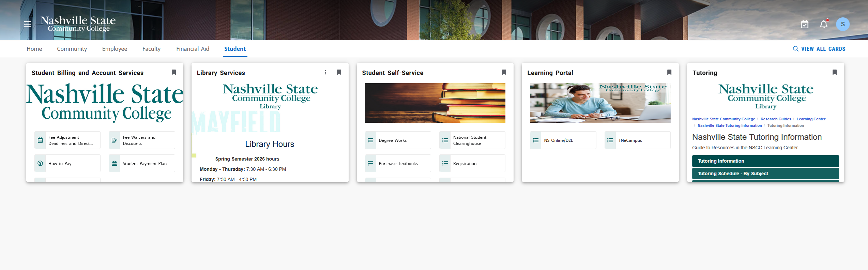Screen dimensions: 868x270
Task: Open the hamburger main menu
Action: (28, 24)
